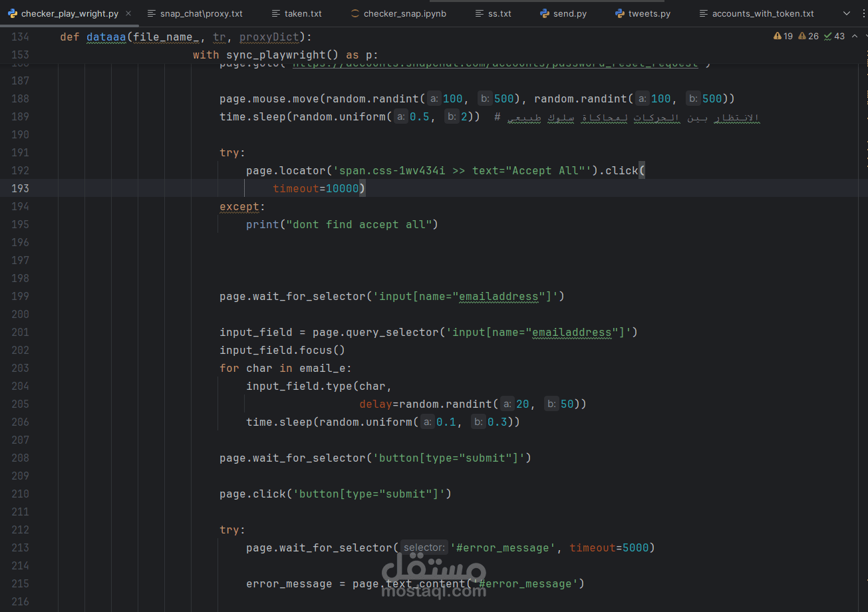Click 'input_field.type(char,' on line 204
Viewport: 868px width, 612px height.
[319, 386]
